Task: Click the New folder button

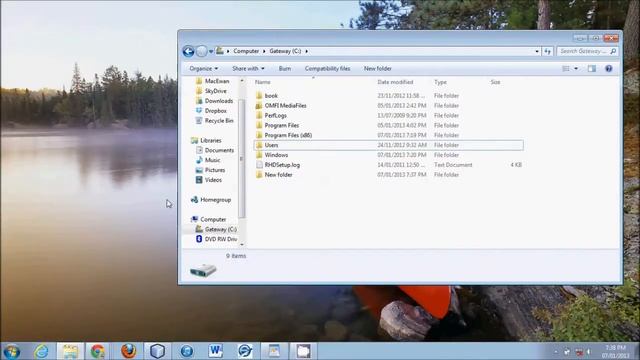Action: [378, 69]
